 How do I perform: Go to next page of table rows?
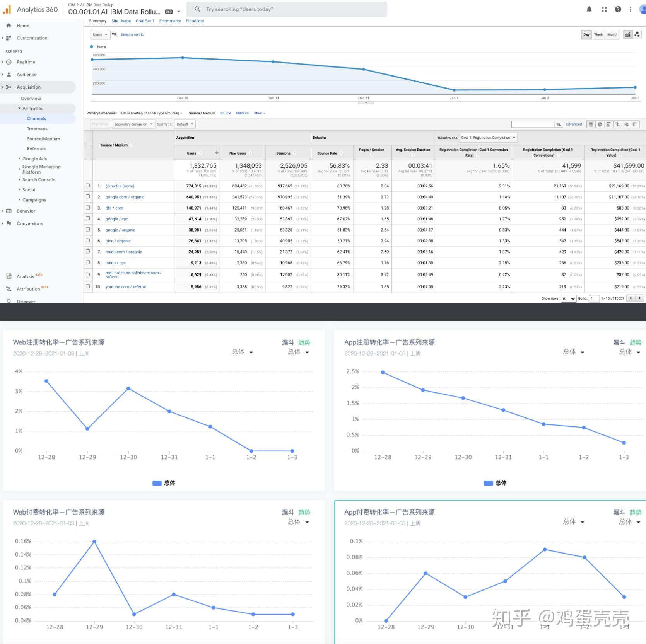[640, 298]
